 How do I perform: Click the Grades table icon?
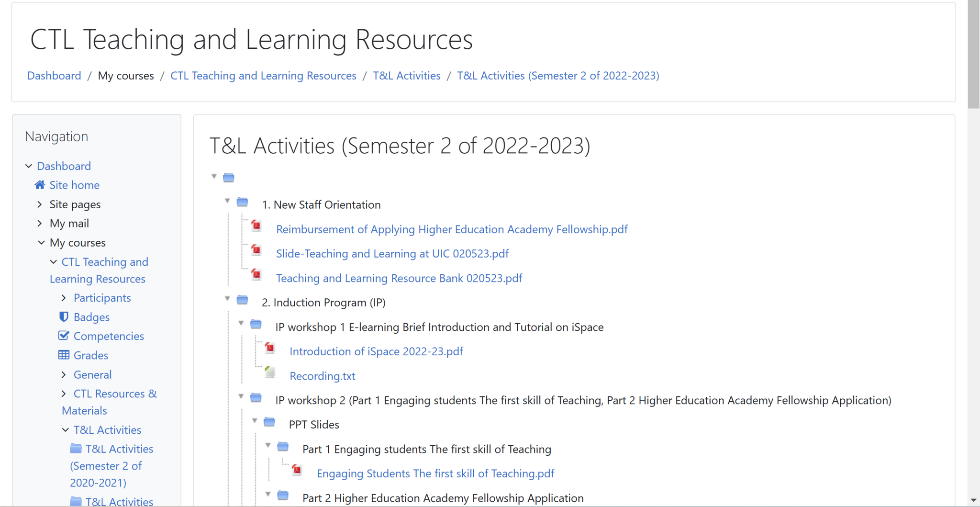point(64,355)
